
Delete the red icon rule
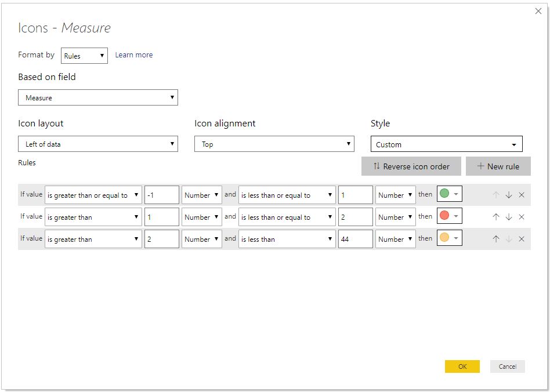[x=522, y=217]
